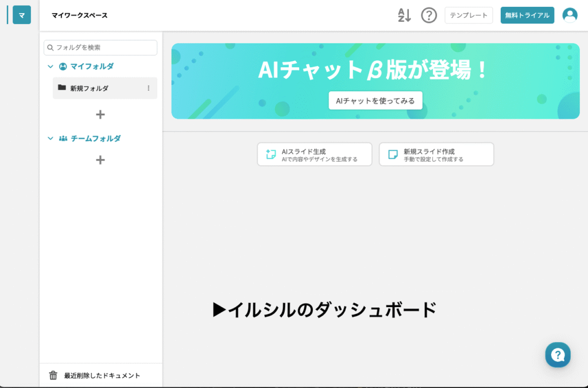Open the help question mark icon

[429, 15]
